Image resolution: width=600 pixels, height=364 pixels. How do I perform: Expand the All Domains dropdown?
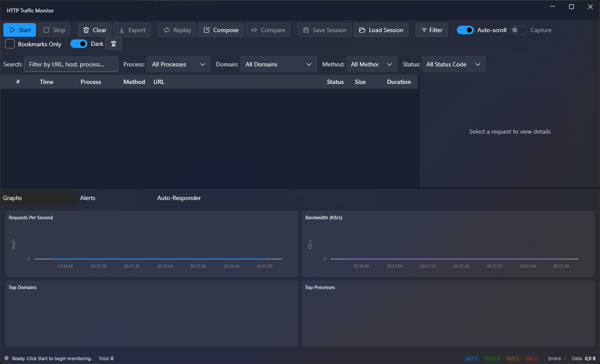point(279,64)
